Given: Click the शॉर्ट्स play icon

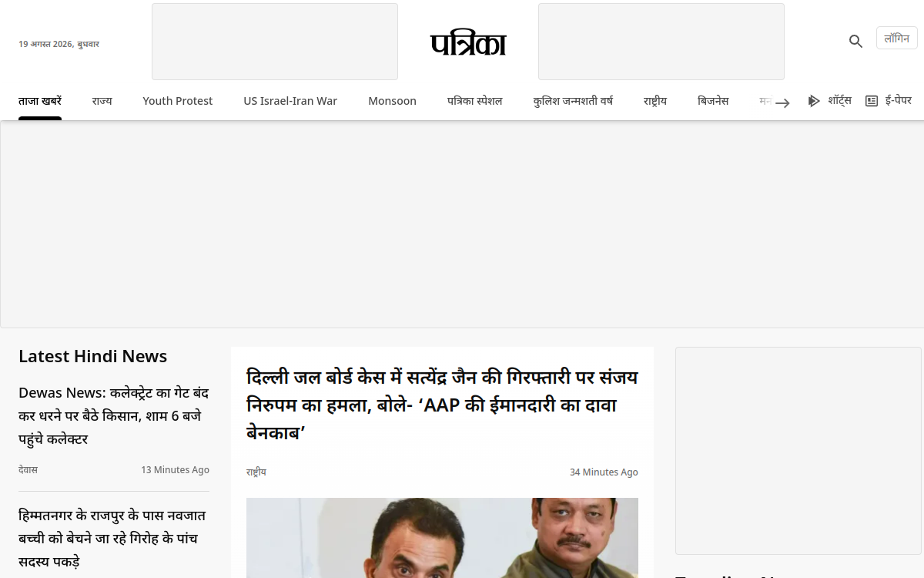Looking at the screenshot, I should pyautogui.click(x=813, y=101).
